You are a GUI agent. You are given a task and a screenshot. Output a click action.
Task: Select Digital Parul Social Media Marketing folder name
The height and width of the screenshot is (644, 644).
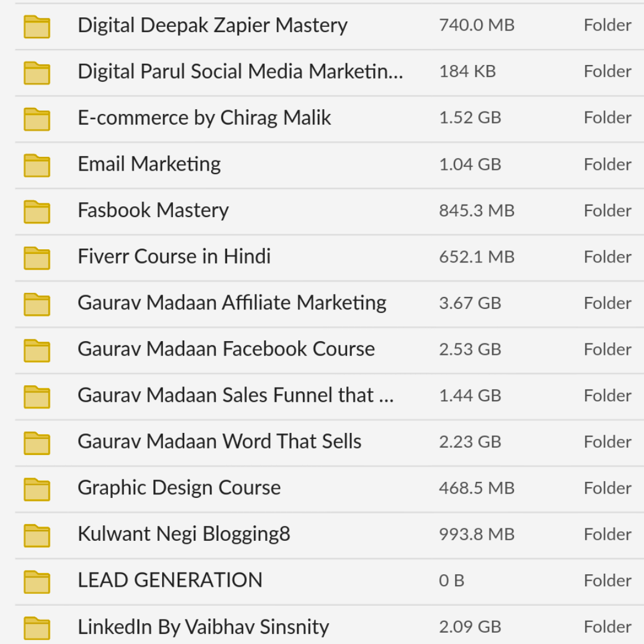[x=241, y=72]
